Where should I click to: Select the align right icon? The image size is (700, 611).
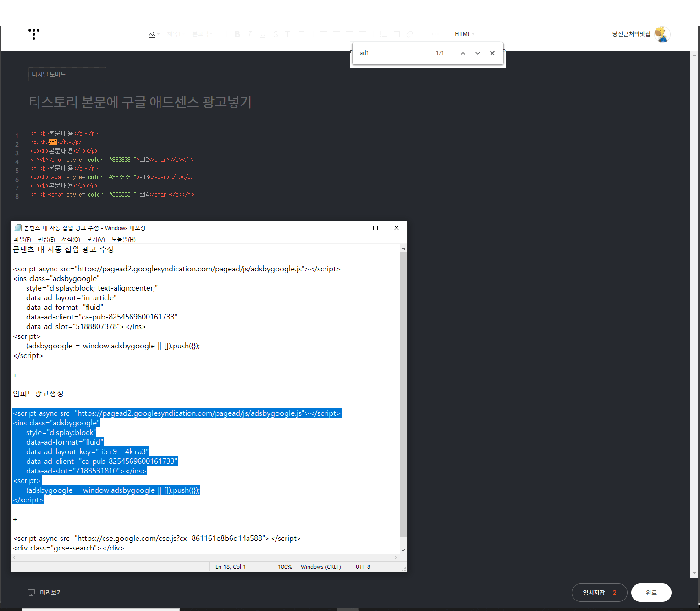point(350,34)
